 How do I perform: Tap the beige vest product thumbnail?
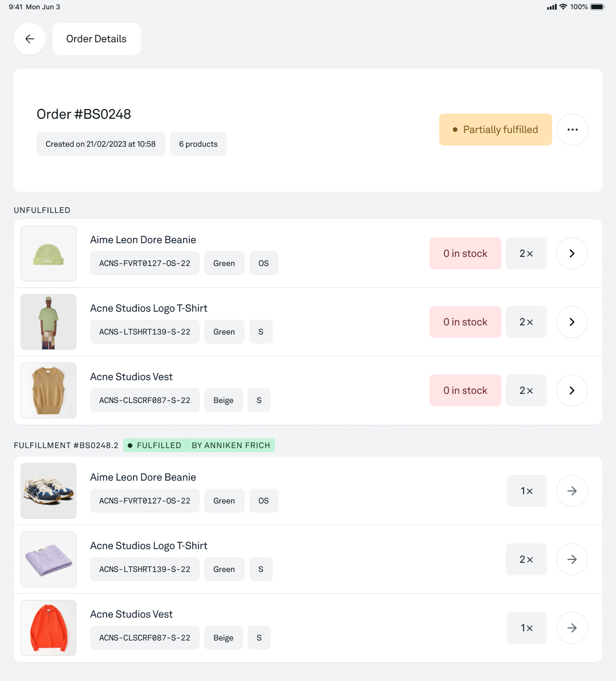point(48,390)
